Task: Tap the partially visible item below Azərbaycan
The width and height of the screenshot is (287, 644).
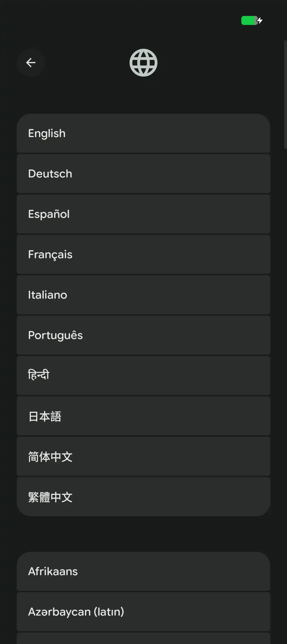Action: (143, 639)
